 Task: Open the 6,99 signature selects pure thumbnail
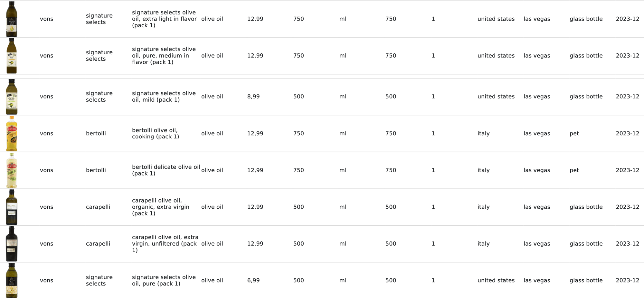point(12,280)
